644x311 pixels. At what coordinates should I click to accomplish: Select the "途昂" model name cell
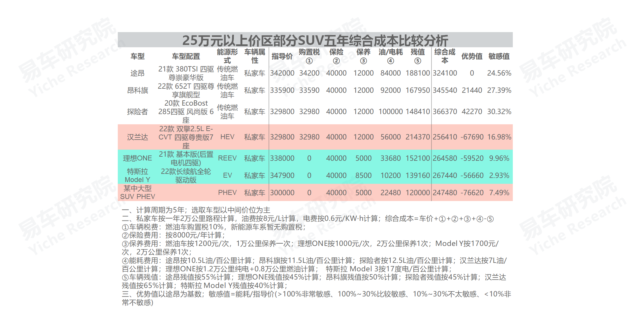138,73
